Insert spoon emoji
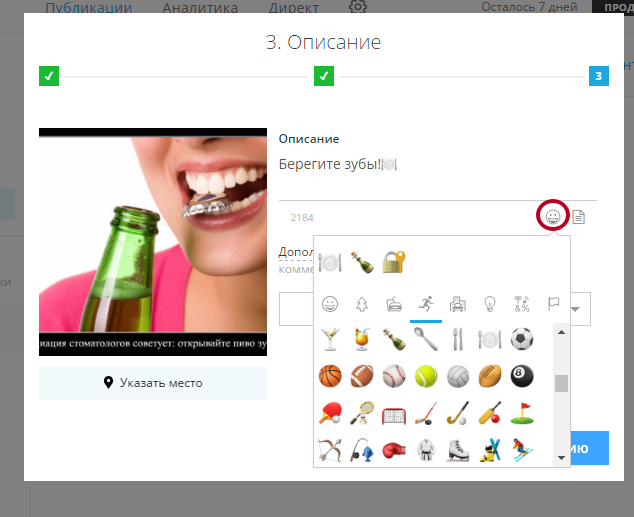Image resolution: width=634 pixels, height=517 pixels. pyautogui.click(x=426, y=339)
